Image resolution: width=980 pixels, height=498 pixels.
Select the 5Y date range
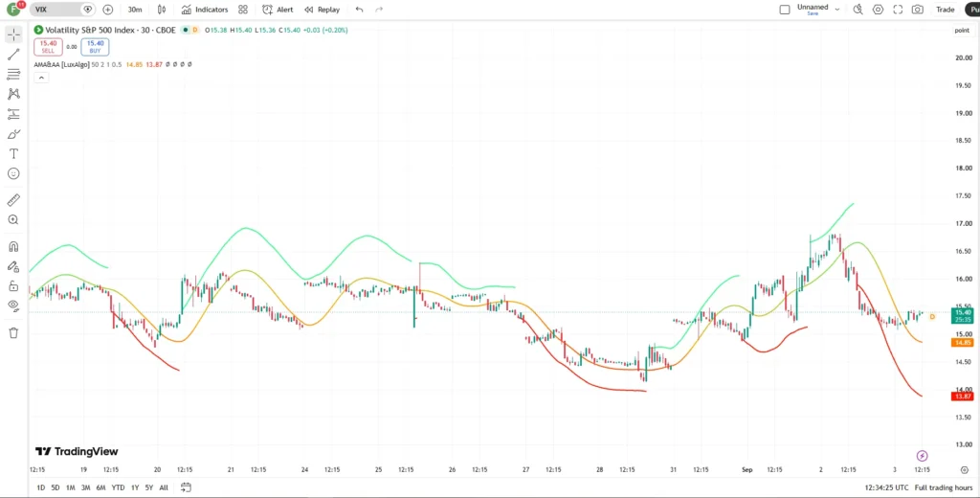[148, 487]
